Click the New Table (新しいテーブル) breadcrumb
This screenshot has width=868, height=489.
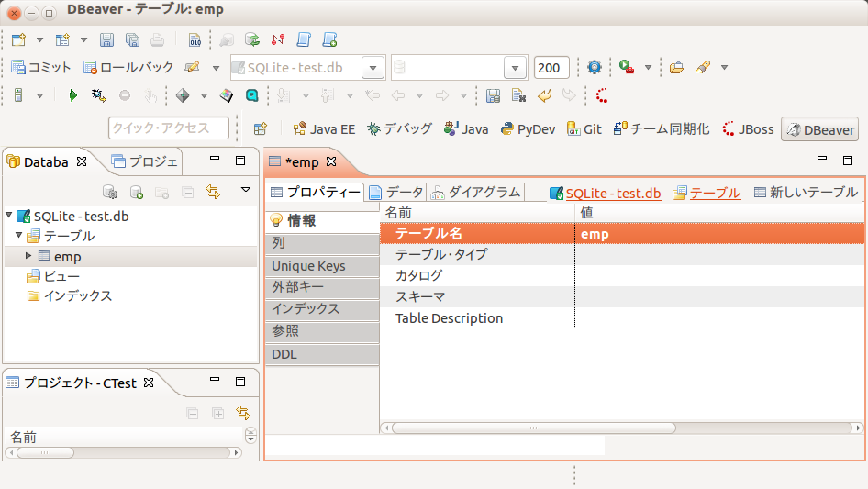(x=806, y=192)
